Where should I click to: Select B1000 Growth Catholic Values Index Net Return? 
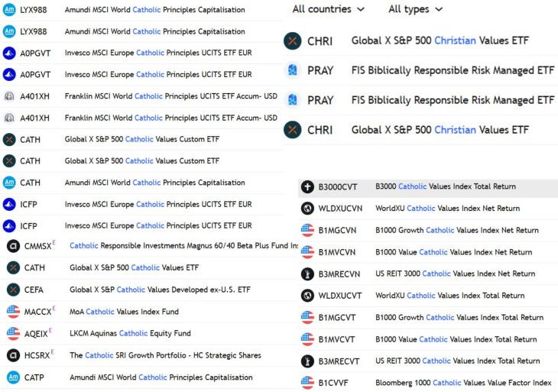pyautogui.click(x=456, y=230)
